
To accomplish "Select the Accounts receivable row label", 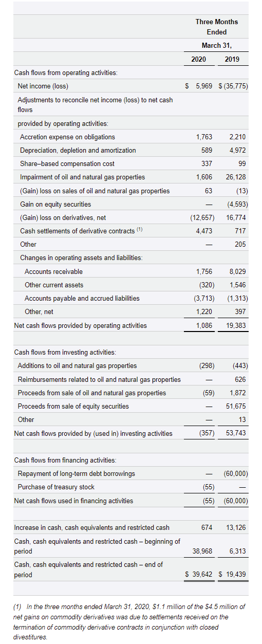I will click(x=53, y=271).
